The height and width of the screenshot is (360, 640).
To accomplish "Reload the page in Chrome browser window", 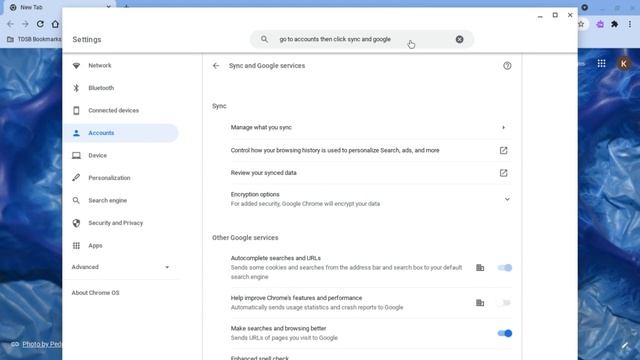I will pos(40,24).
